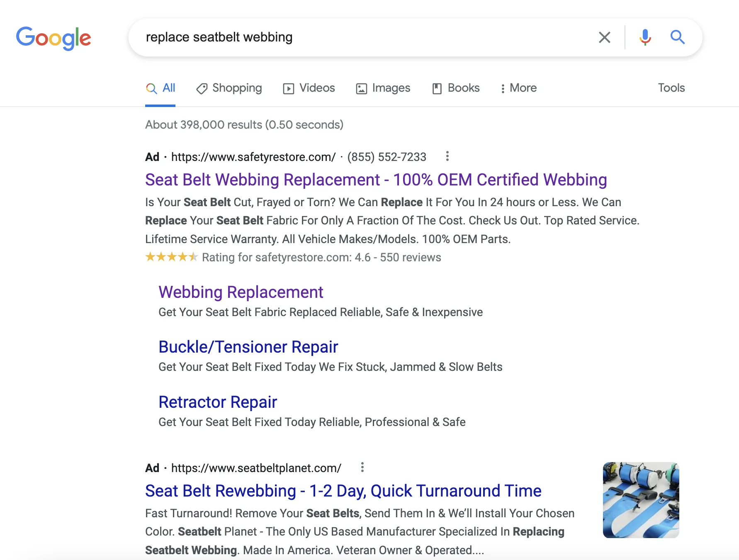Open the Webbing Replacement sitelink
739x560 pixels.
tap(241, 292)
